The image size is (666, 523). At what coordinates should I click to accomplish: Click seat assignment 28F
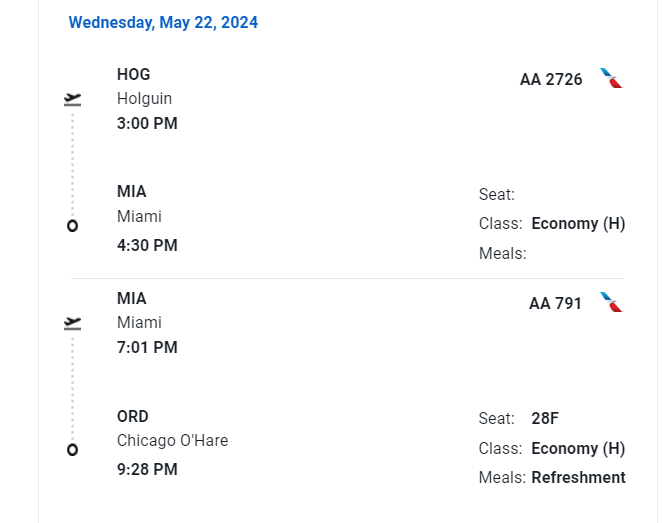coord(545,418)
